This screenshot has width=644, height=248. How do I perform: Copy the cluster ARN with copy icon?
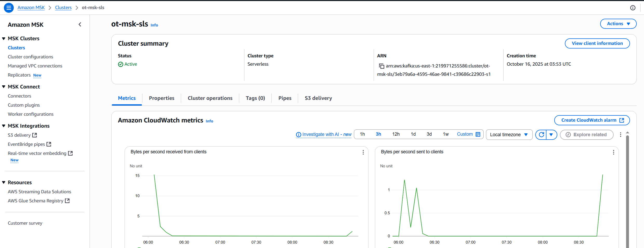point(381,66)
